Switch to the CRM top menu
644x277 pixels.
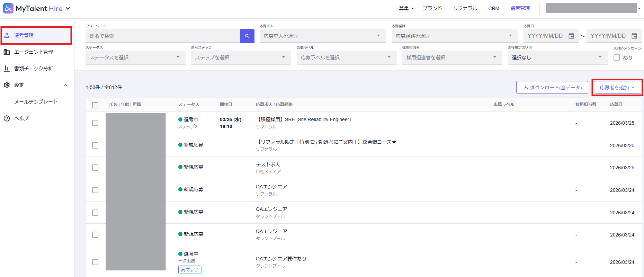coord(494,8)
